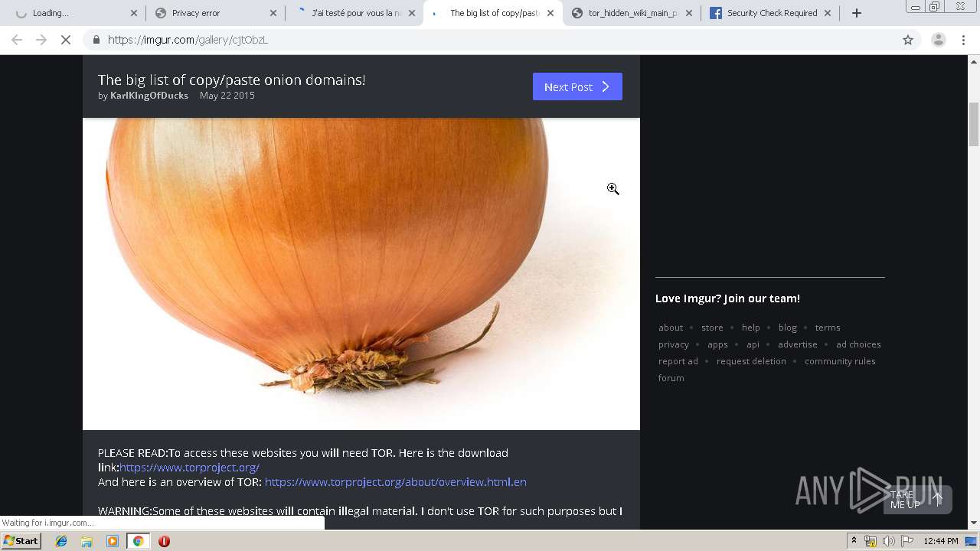
Task: Open the Action Center flag icon
Action: coord(907,541)
